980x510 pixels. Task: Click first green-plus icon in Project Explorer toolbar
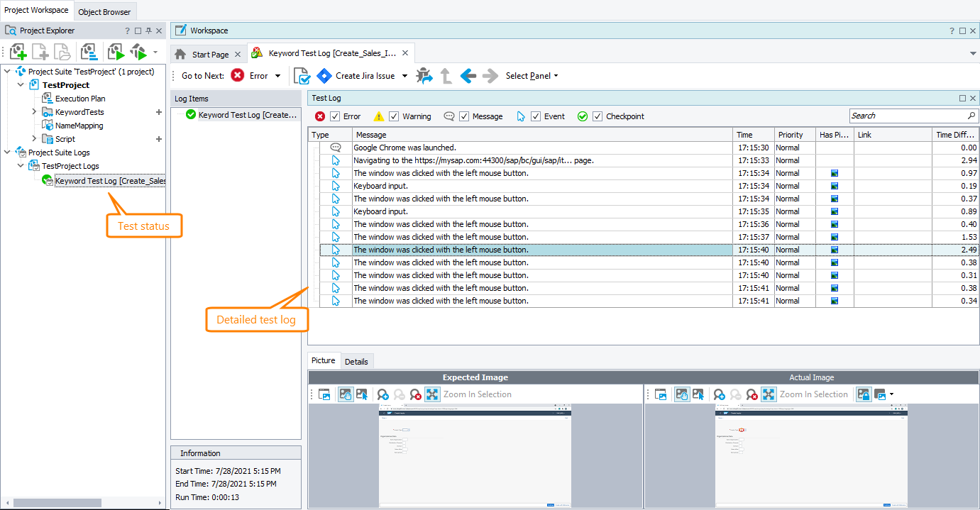point(18,52)
